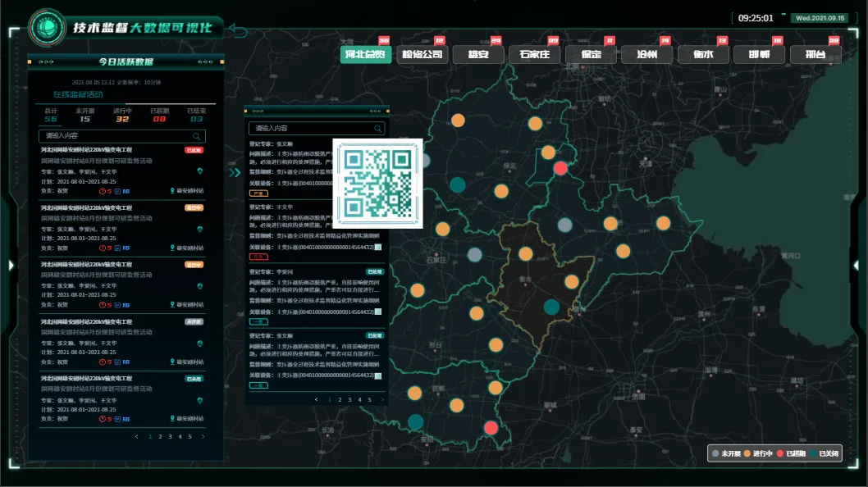The image size is (868, 487).
Task: Open the 沧州 region tab
Action: pyautogui.click(x=647, y=54)
